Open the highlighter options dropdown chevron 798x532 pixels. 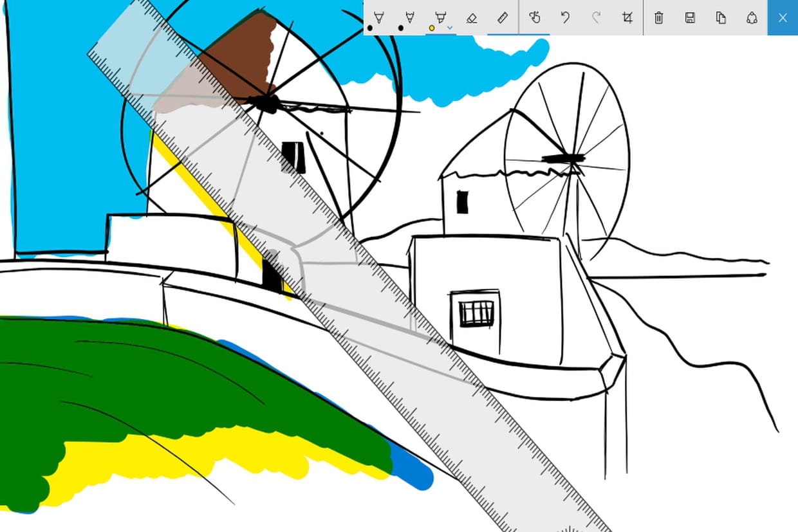click(x=450, y=28)
